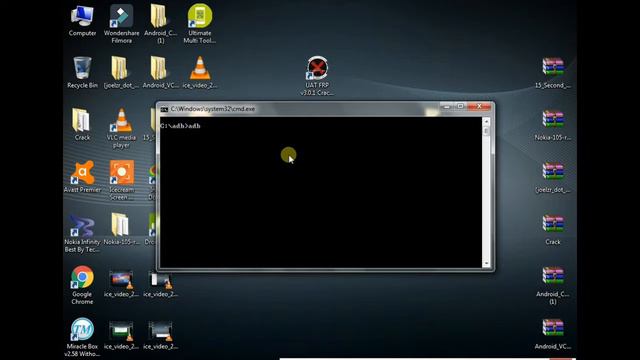
Task: Select the joelzr_dot archive on the right side
Action: (x=553, y=177)
